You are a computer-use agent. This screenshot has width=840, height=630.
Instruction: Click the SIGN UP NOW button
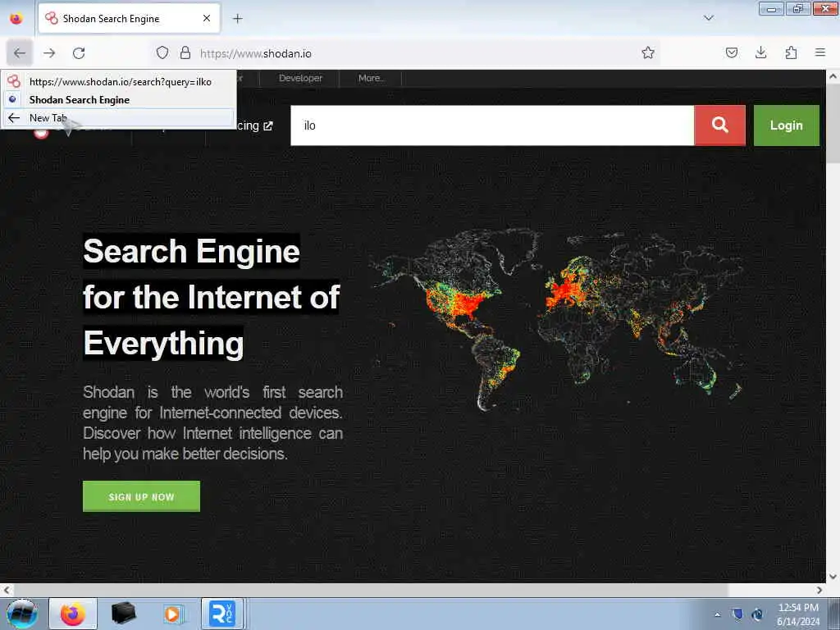click(x=141, y=496)
